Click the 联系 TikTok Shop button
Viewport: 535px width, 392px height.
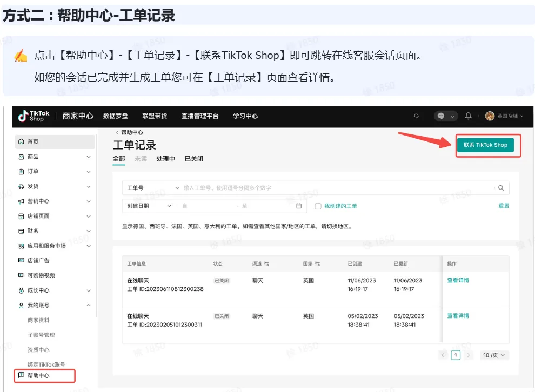coord(485,145)
